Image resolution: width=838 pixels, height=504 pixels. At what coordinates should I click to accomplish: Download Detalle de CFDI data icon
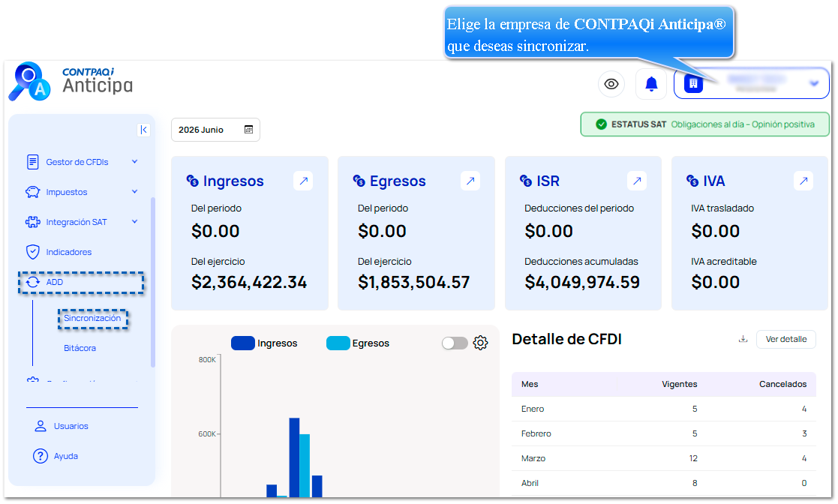tap(743, 339)
